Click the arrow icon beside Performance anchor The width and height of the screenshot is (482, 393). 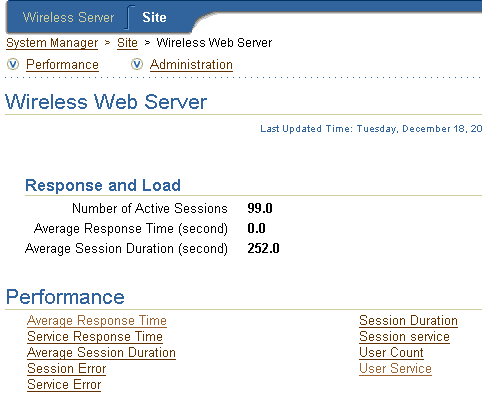13,64
